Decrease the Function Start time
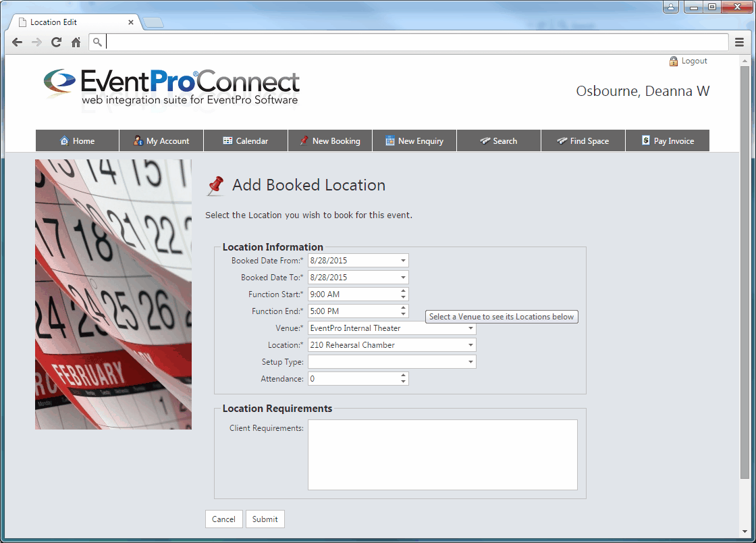Screen dimensions: 756x543 pyautogui.click(x=403, y=297)
